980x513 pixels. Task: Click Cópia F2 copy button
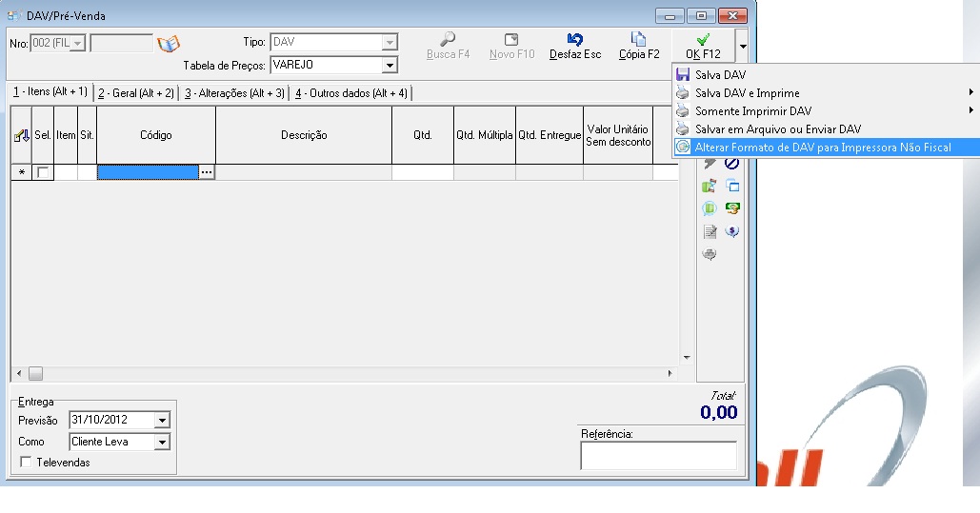[639, 47]
